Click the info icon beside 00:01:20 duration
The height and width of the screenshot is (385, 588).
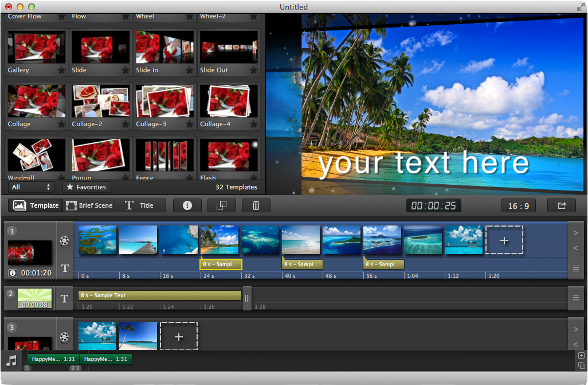(x=13, y=273)
